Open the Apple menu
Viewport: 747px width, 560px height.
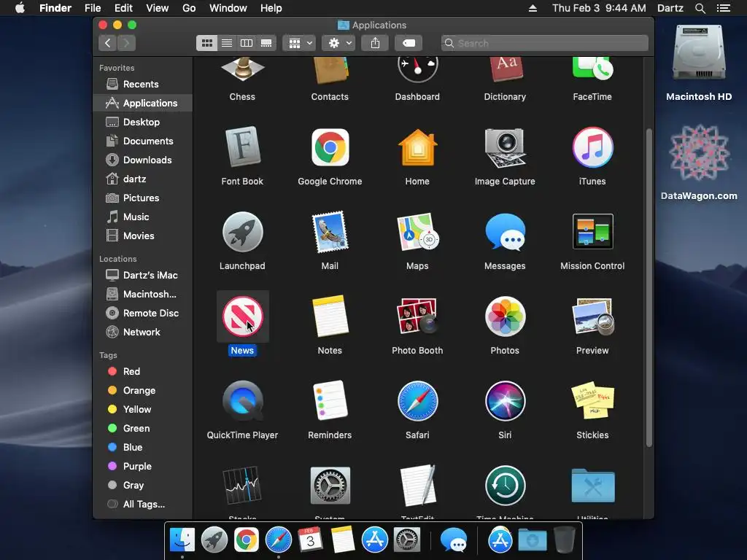[x=20, y=8]
